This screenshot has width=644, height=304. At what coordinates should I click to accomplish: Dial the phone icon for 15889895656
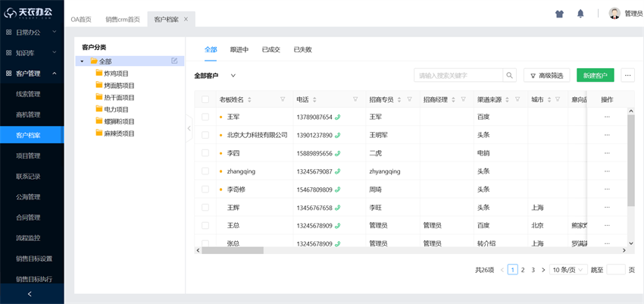point(338,153)
